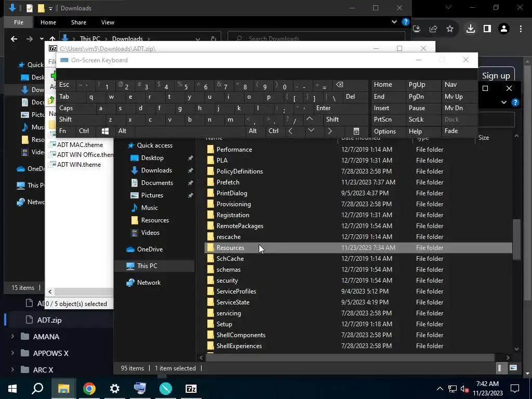The image size is (532, 399).
Task: Open Chrome three-dot menu
Action: [521, 29]
